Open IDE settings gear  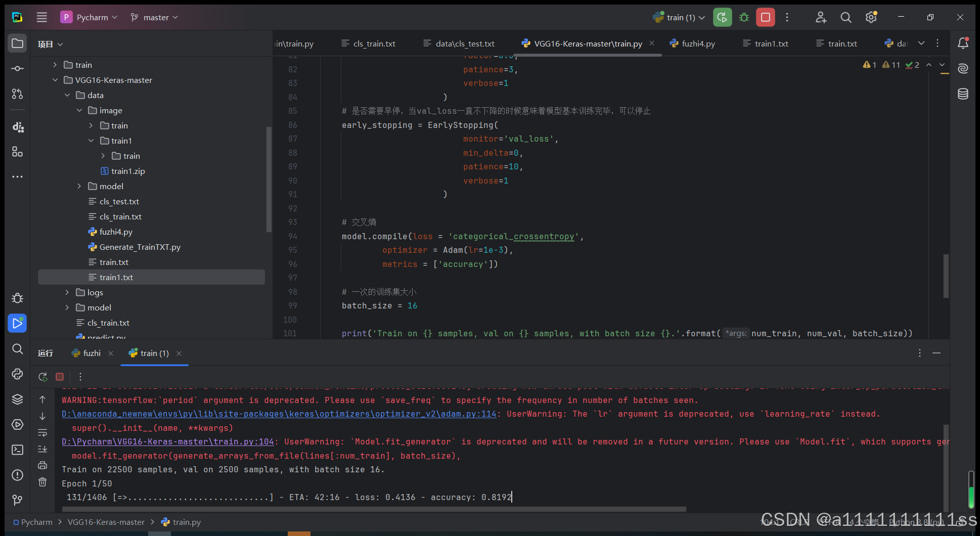point(871,17)
